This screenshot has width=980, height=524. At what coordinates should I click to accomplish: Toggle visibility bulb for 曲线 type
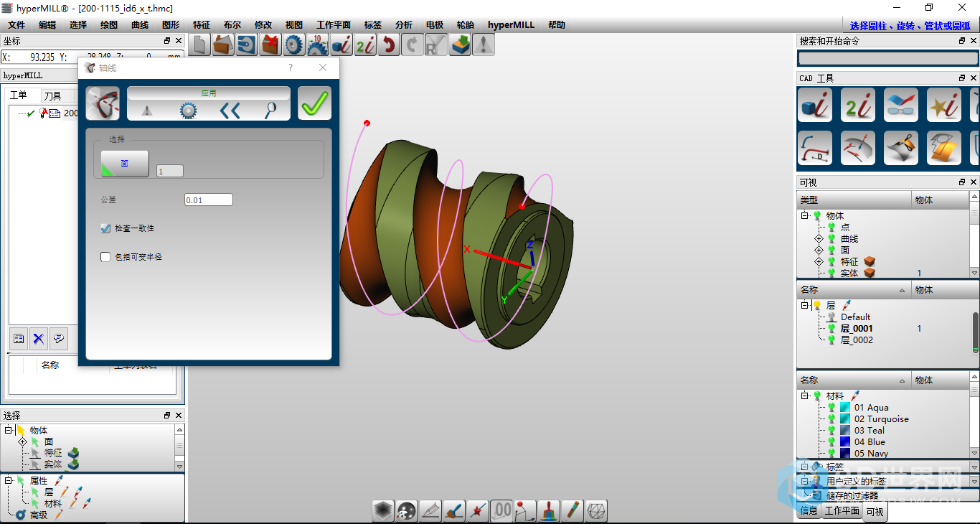pos(831,238)
